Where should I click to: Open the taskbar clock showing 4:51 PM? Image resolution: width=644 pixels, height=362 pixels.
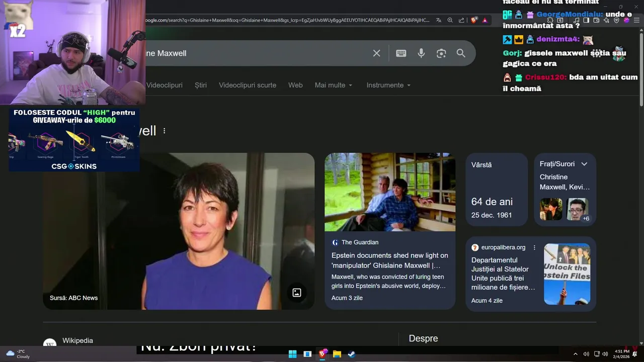tap(622, 354)
